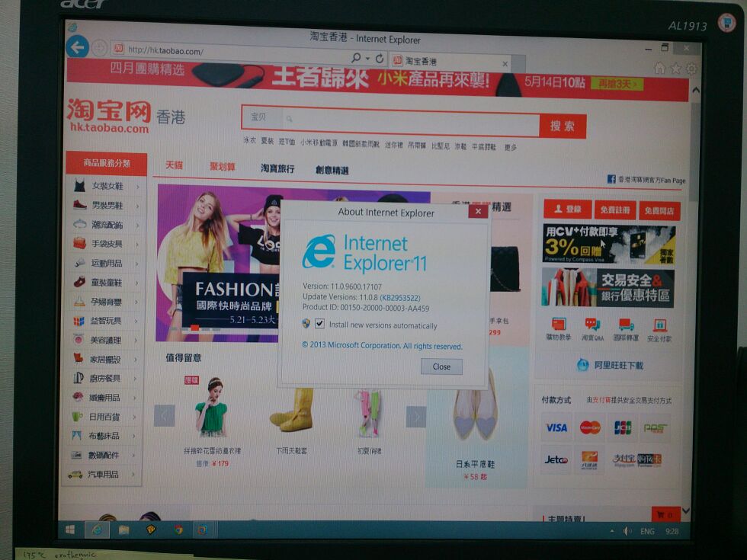Image resolution: width=747 pixels, height=560 pixels.
Task: Click the search magnifier in the address bar
Action: point(356,58)
